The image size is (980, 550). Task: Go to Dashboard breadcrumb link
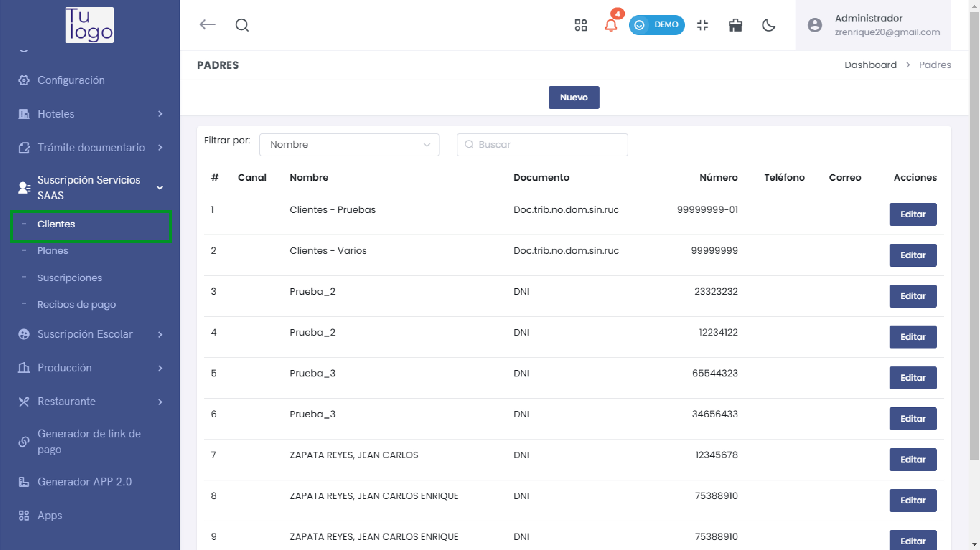click(x=870, y=65)
